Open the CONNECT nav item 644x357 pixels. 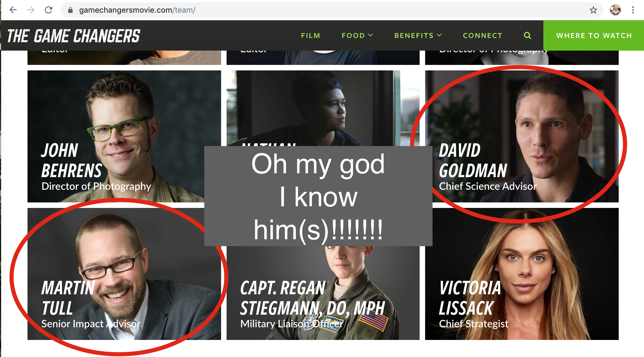(x=482, y=35)
